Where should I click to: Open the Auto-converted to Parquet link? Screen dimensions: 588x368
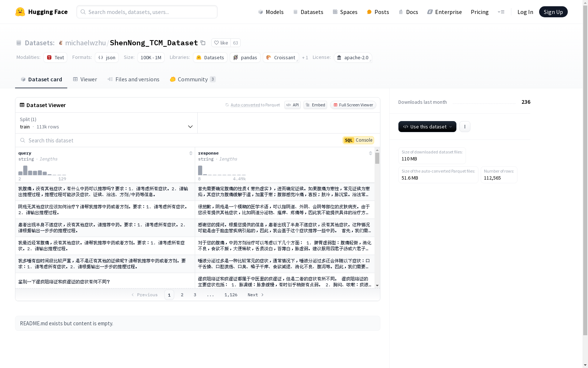tap(245, 105)
